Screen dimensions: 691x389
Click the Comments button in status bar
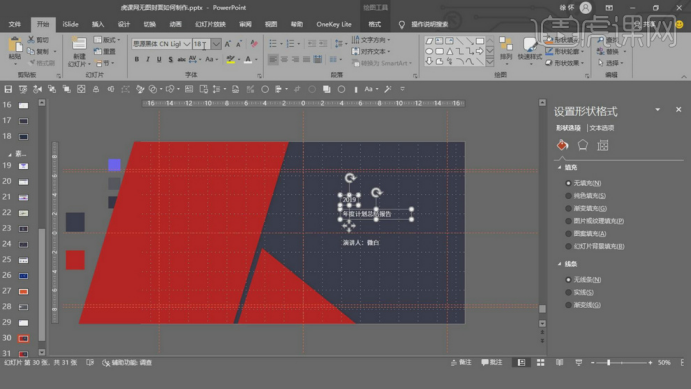[492, 363]
